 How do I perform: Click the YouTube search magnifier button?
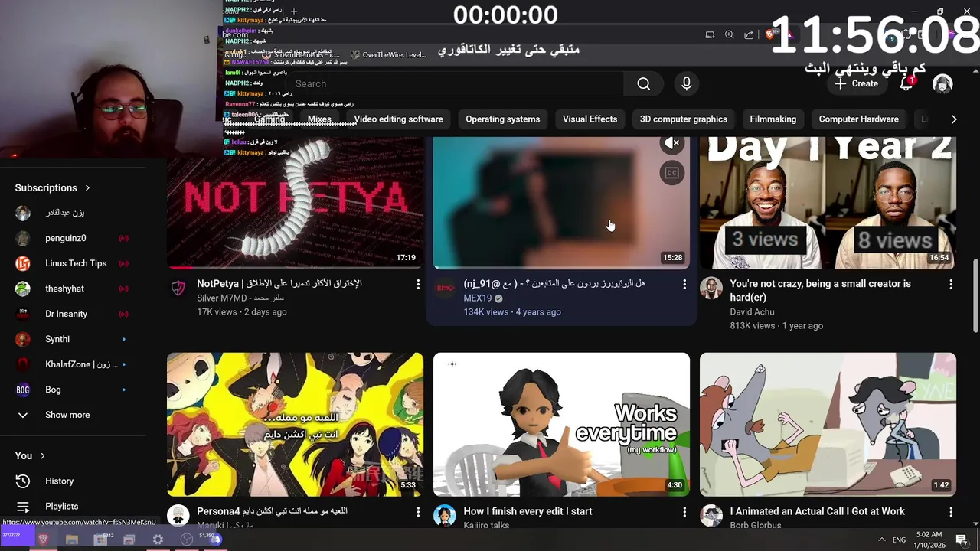[643, 84]
